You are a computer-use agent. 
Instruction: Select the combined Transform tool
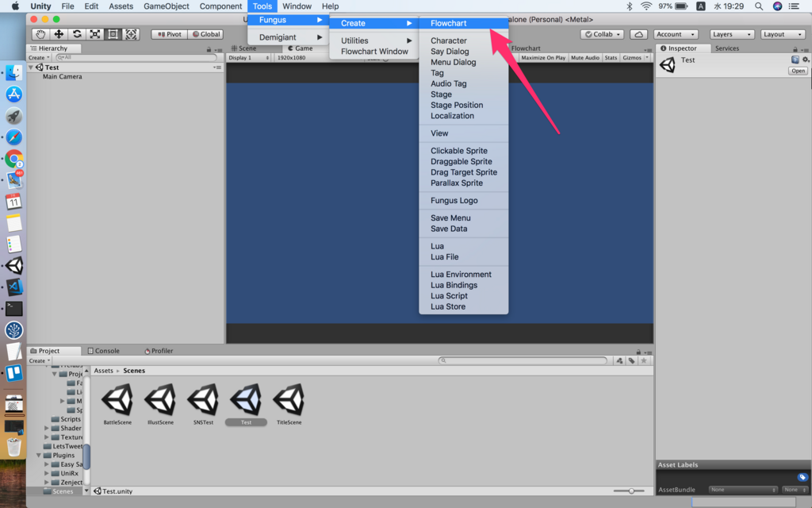[131, 34]
